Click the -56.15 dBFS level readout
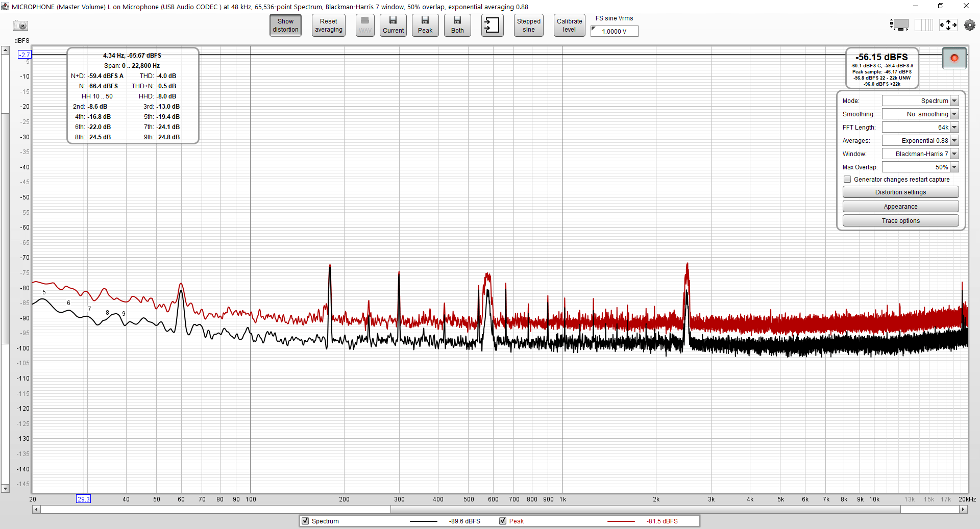Screen dimensions: 980x529 point(881,57)
